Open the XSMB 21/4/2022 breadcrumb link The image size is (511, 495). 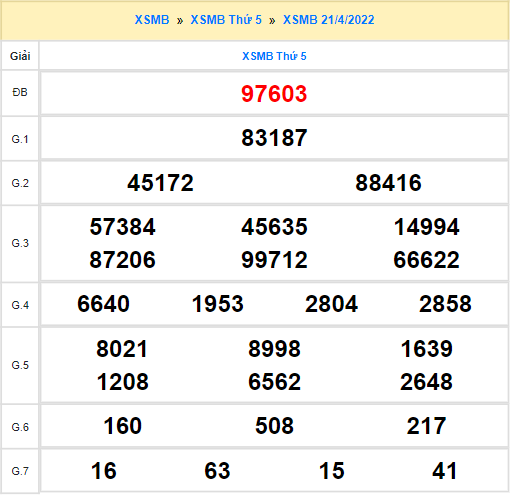pyautogui.click(x=328, y=20)
